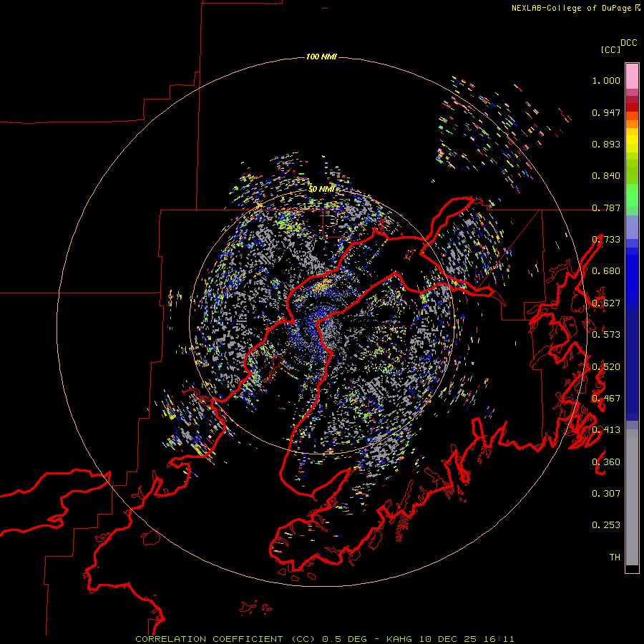The image size is (644, 644).
Task: Click the 0.627 legend value
Action: coord(606,303)
